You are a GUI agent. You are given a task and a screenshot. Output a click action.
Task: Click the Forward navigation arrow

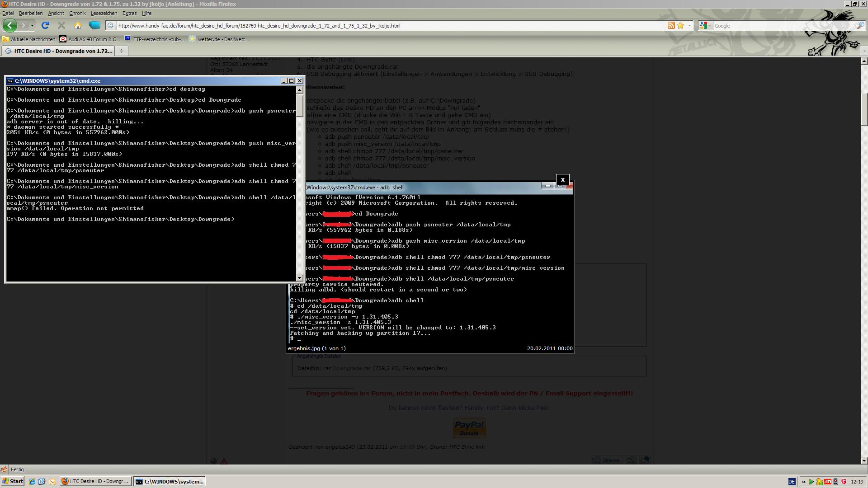click(24, 25)
